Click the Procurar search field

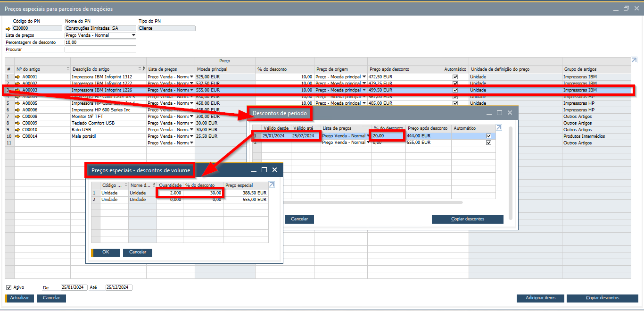tap(100, 49)
